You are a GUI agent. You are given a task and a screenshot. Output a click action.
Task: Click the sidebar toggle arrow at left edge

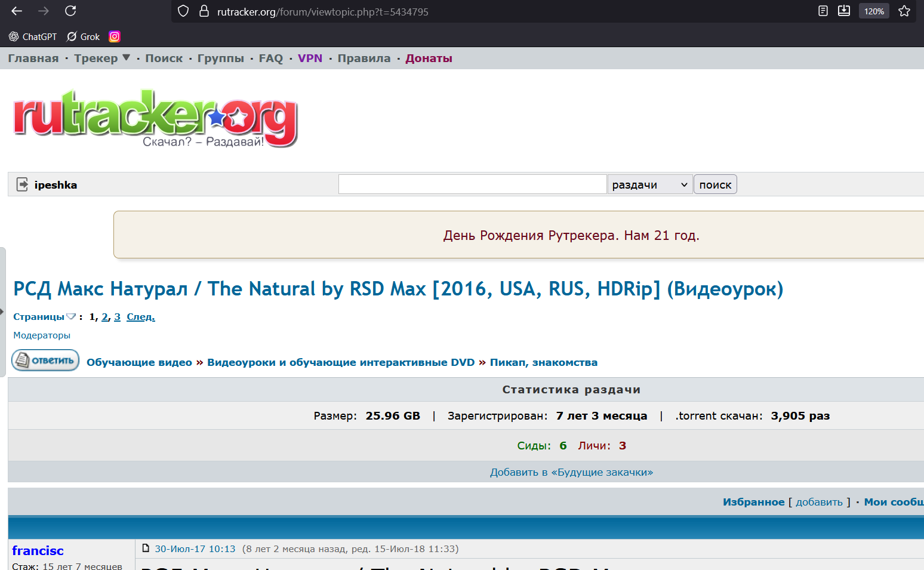(x=2, y=312)
